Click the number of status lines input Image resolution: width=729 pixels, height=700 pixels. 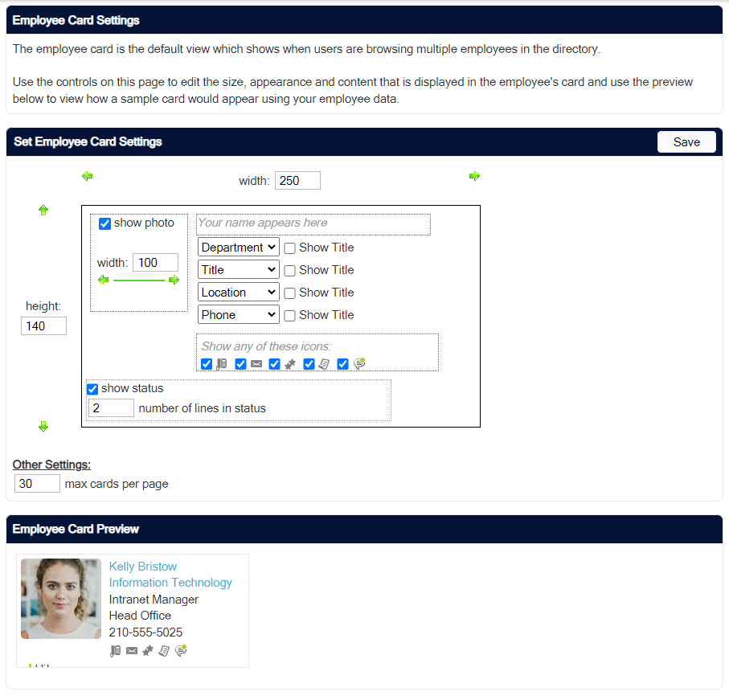pos(111,408)
